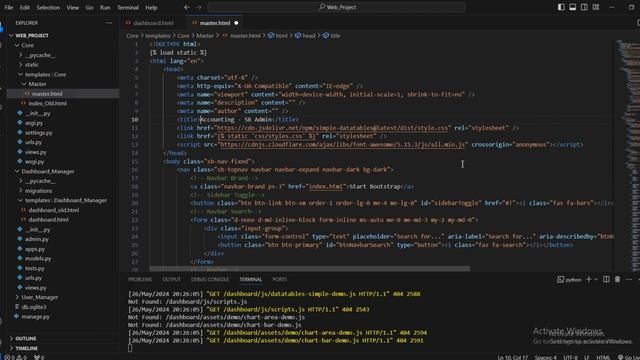This screenshot has height=360, width=640.
Task: Click Web_Project search command center
Action: (336, 7)
